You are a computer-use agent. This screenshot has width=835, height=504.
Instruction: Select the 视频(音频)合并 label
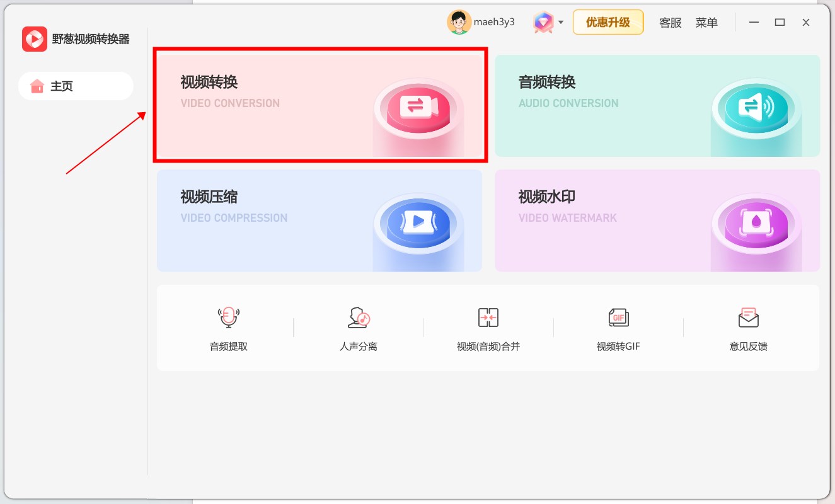click(x=488, y=346)
